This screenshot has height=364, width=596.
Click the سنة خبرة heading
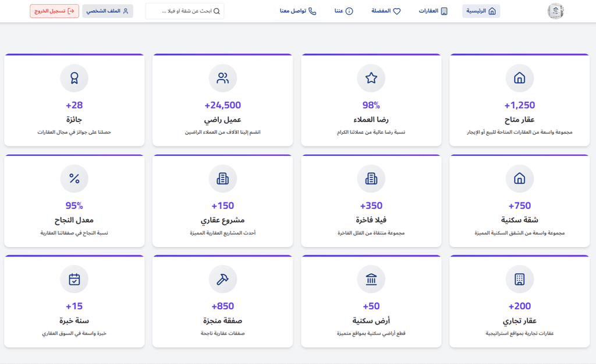74,321
